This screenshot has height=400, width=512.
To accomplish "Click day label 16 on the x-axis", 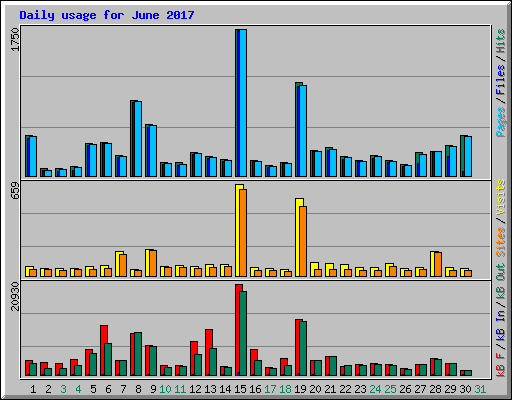I will click(255, 389).
